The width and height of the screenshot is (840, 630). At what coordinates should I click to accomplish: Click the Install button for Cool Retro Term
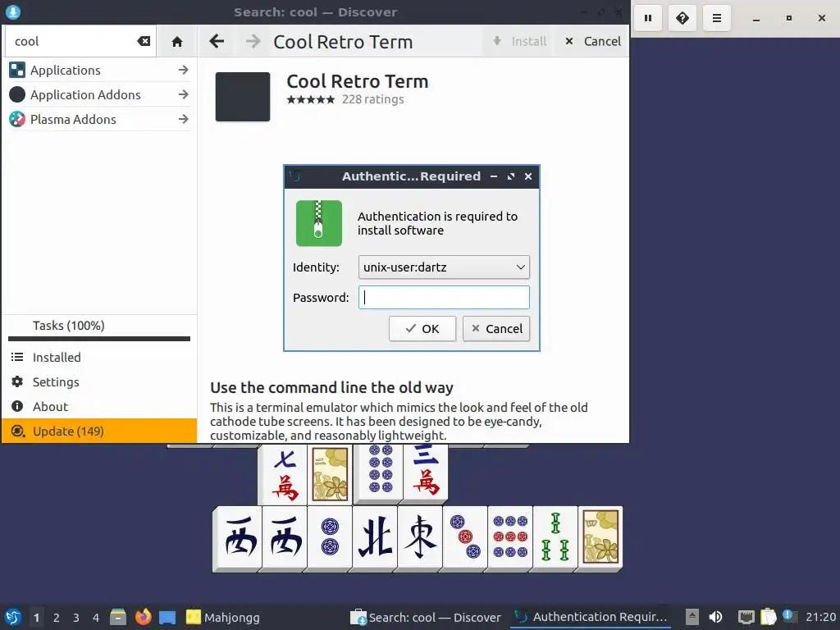click(519, 41)
